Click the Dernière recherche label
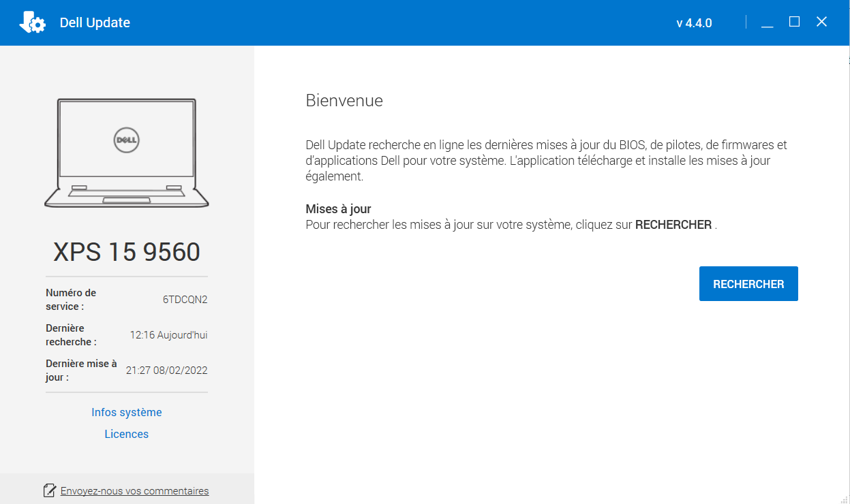This screenshot has width=850, height=504. click(71, 335)
